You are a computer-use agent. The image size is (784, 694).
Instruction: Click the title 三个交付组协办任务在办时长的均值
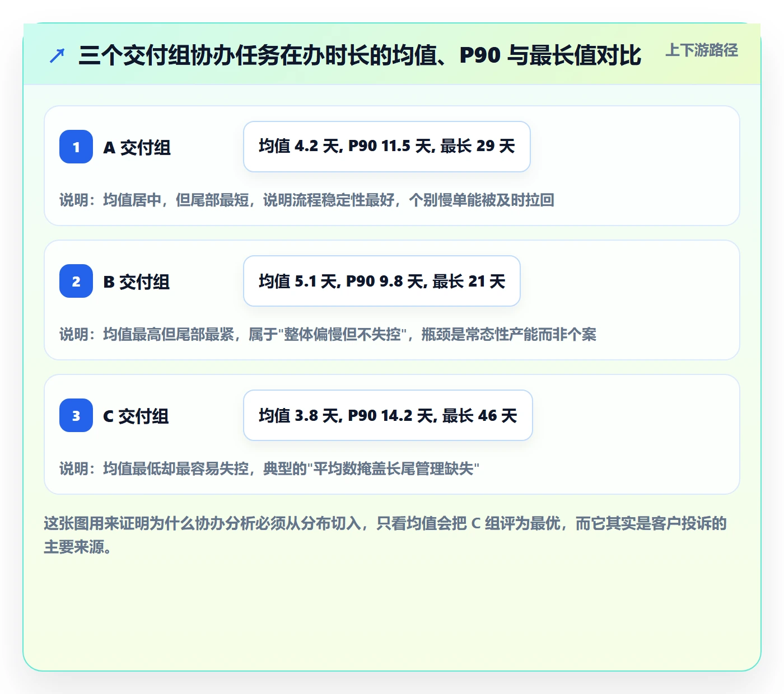coord(360,55)
